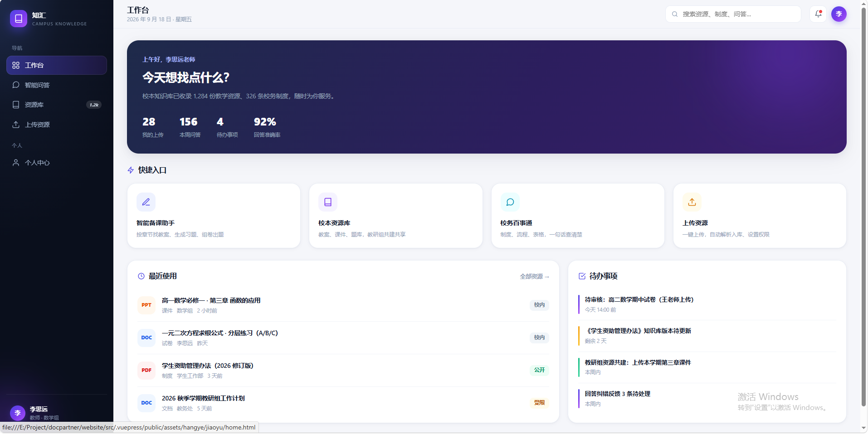
Task: Go to 工作台 in the sidebar
Action: click(x=57, y=65)
